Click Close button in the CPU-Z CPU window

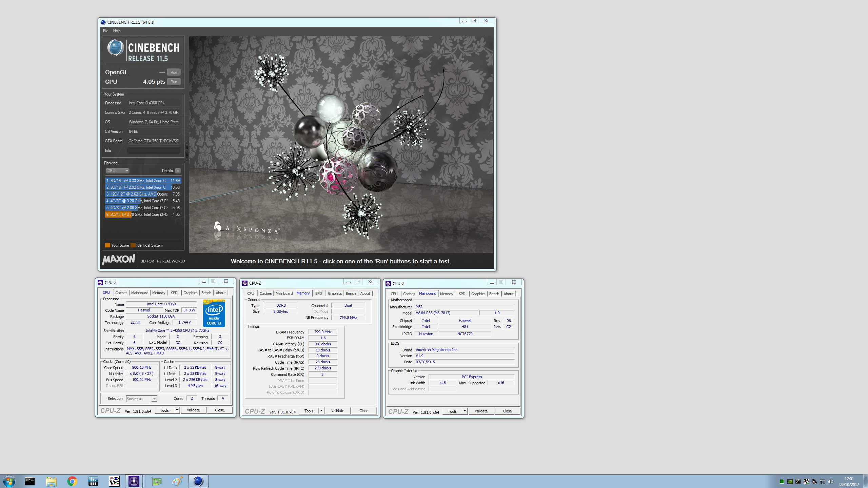coord(219,410)
